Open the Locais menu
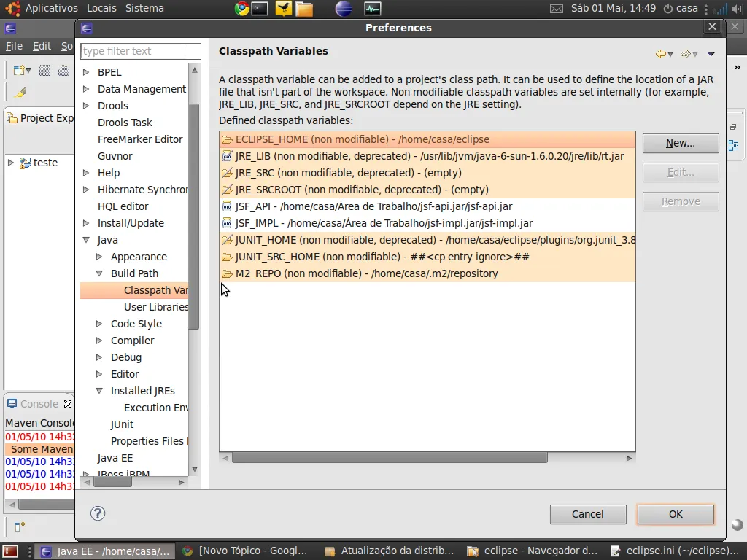 pyautogui.click(x=101, y=8)
